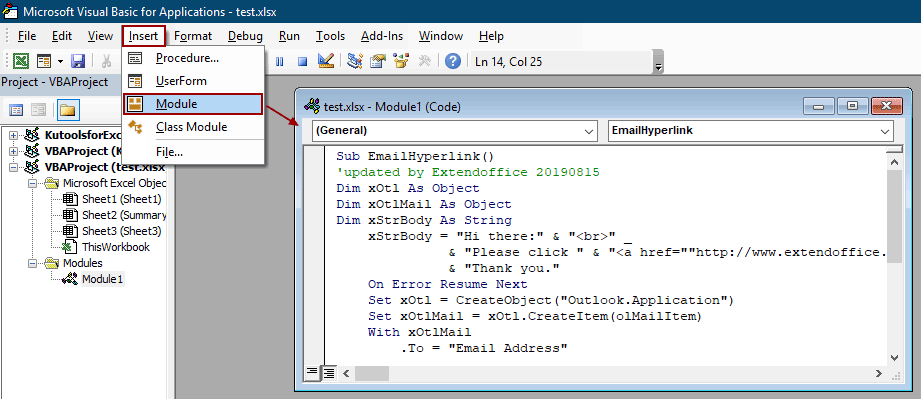
Task: Select Sheet3 (Sheet3) in project tree
Action: (122, 231)
